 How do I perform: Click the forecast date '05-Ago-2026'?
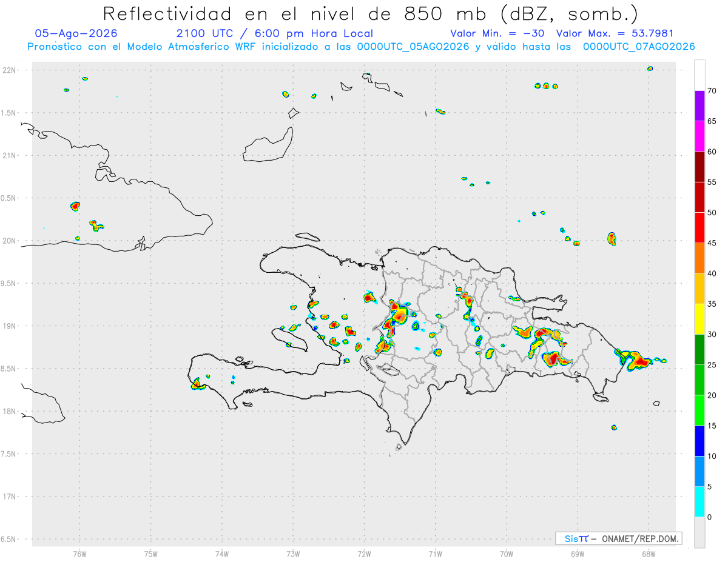point(76,33)
